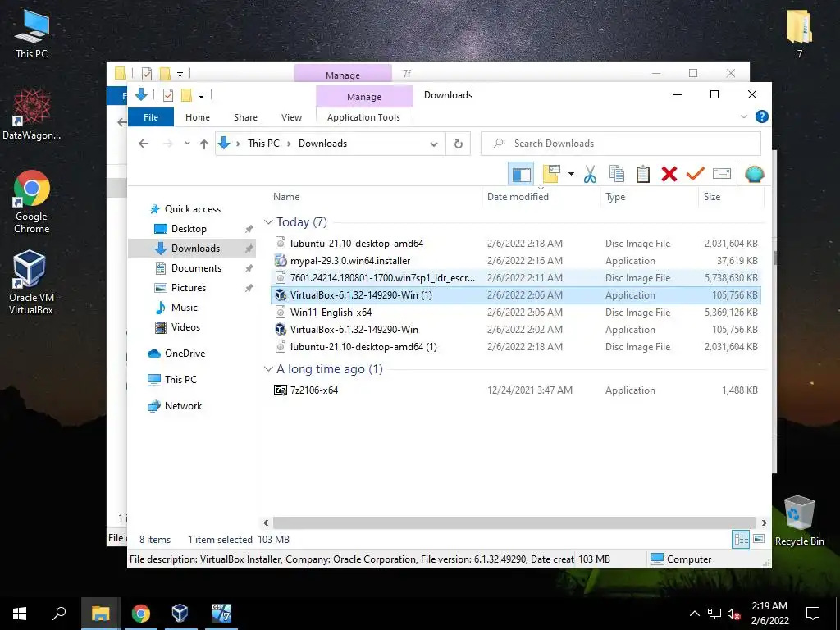Open the notification center icon
Viewport: 840px width, 630px height.
(813, 614)
